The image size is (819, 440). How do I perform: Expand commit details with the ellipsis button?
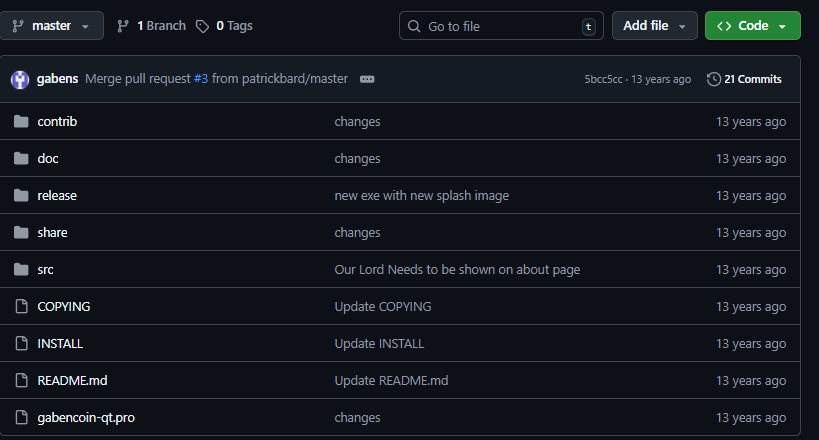367,79
